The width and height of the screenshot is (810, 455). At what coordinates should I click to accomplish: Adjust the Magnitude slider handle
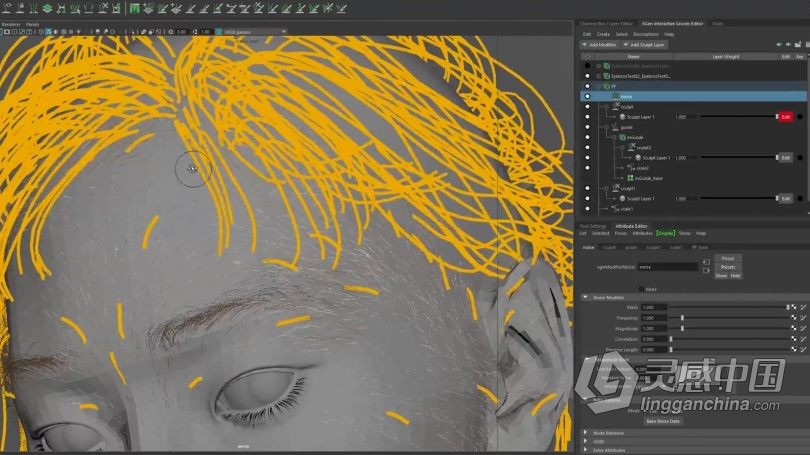[682, 328]
